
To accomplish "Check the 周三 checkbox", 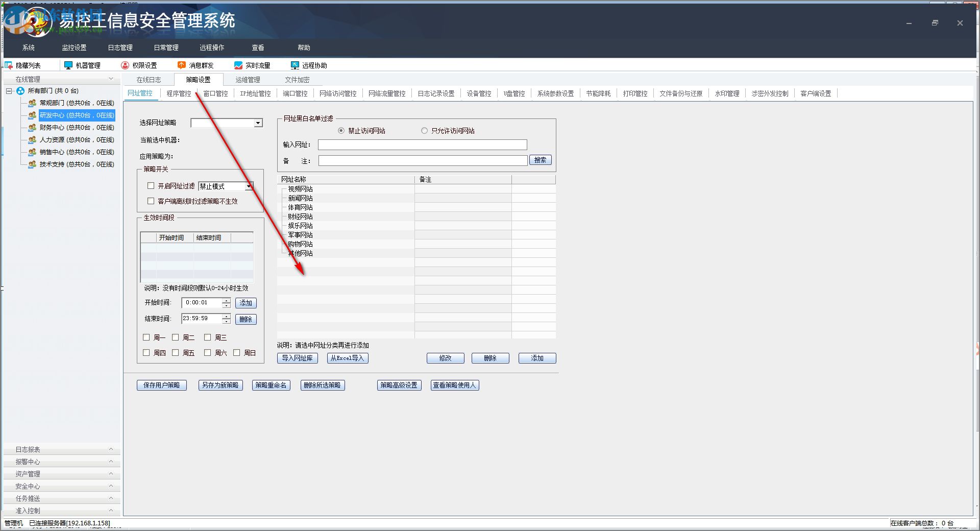I will point(208,337).
